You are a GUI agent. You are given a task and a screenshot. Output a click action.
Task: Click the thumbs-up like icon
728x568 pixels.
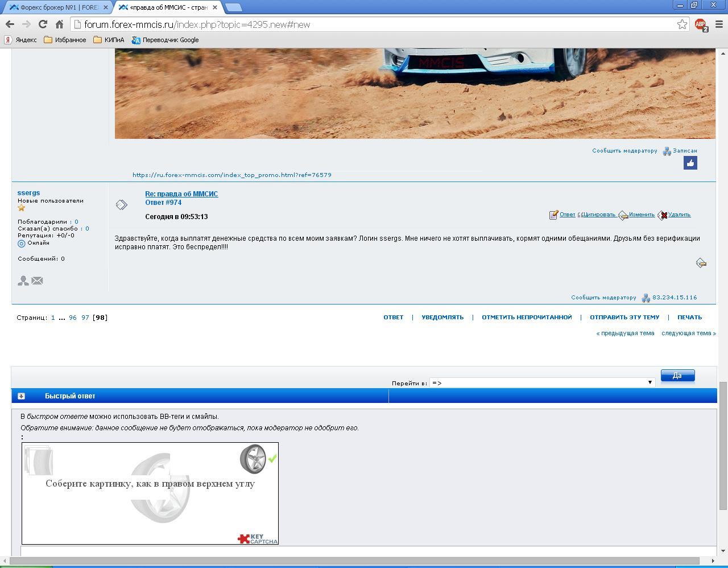(x=690, y=163)
